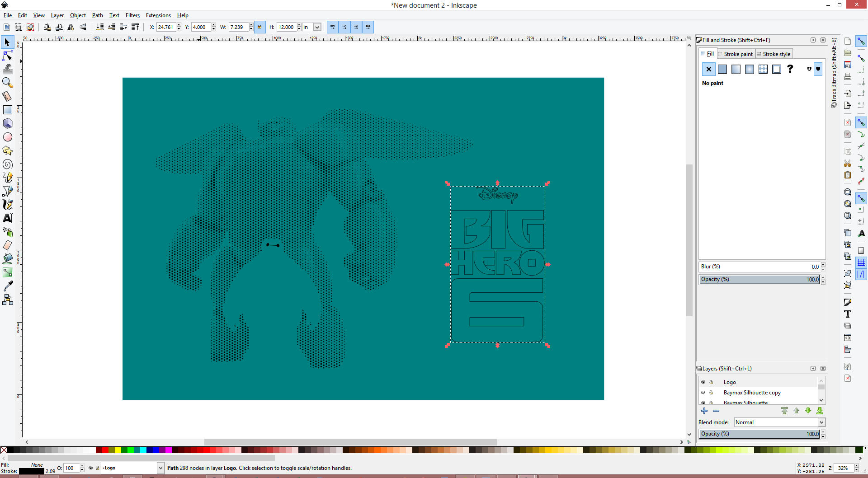Increase Blur percentage spinner
This screenshot has height=478, width=868.
[823, 265]
